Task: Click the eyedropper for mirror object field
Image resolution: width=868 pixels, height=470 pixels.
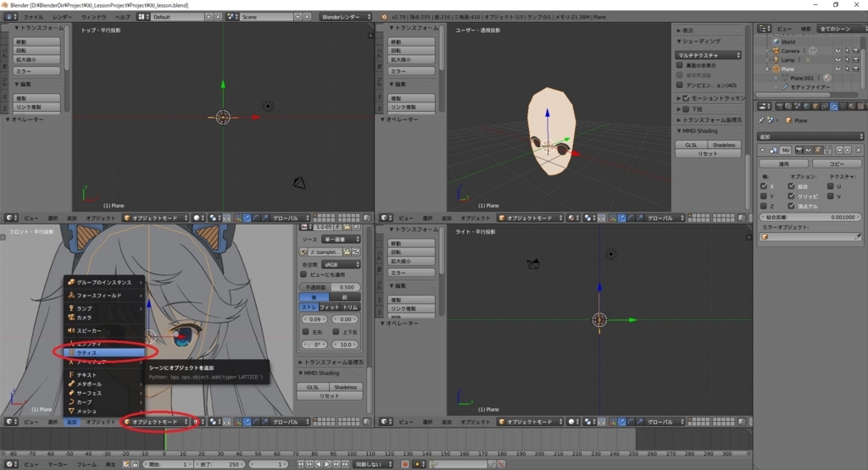Action: 857,236
